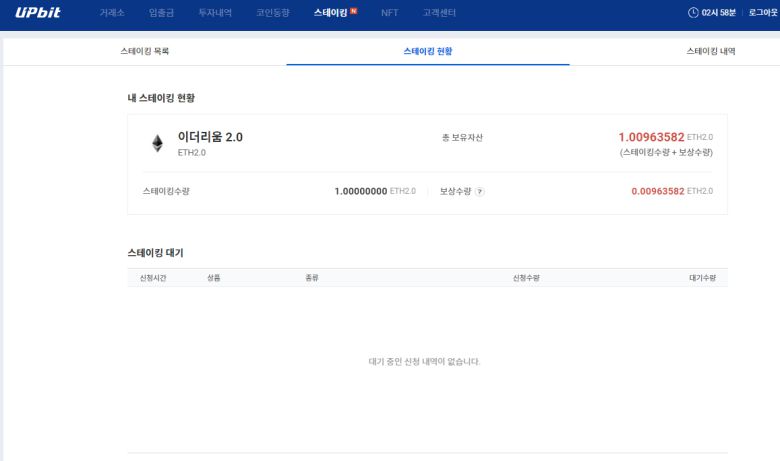Click the N new badge beside 스테이킹
The height and width of the screenshot is (461, 780).
point(354,10)
